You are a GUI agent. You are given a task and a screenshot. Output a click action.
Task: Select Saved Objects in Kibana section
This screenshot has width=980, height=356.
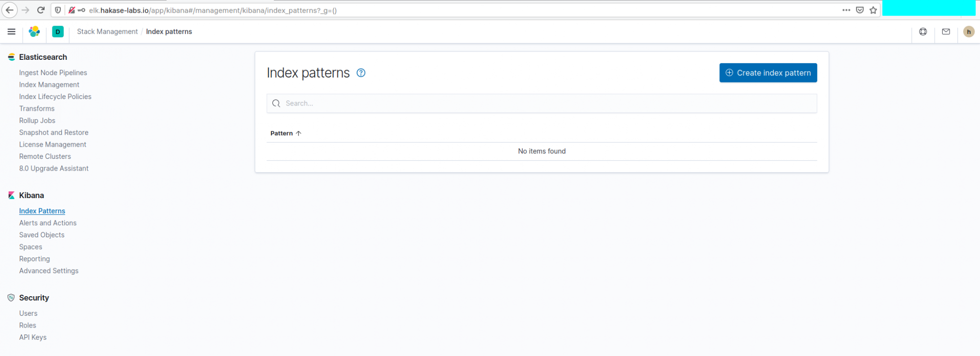(x=42, y=235)
